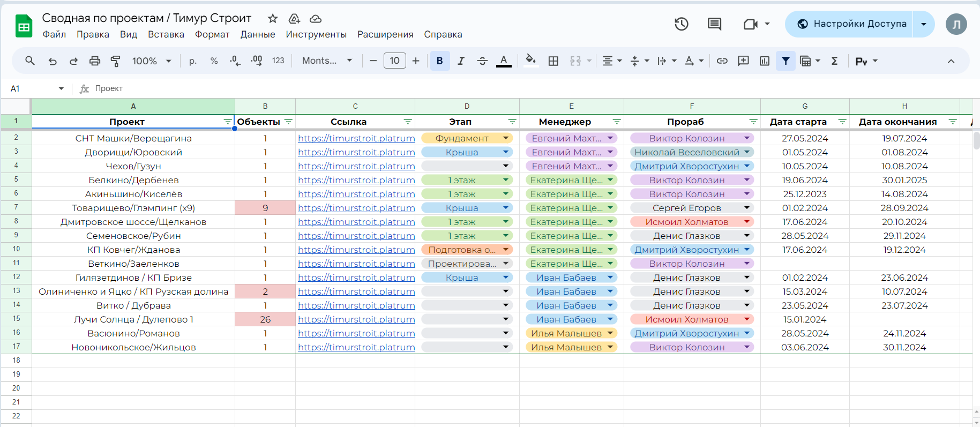The width and height of the screenshot is (980, 427).
Task: Open the font family dropdown
Action: click(x=327, y=61)
